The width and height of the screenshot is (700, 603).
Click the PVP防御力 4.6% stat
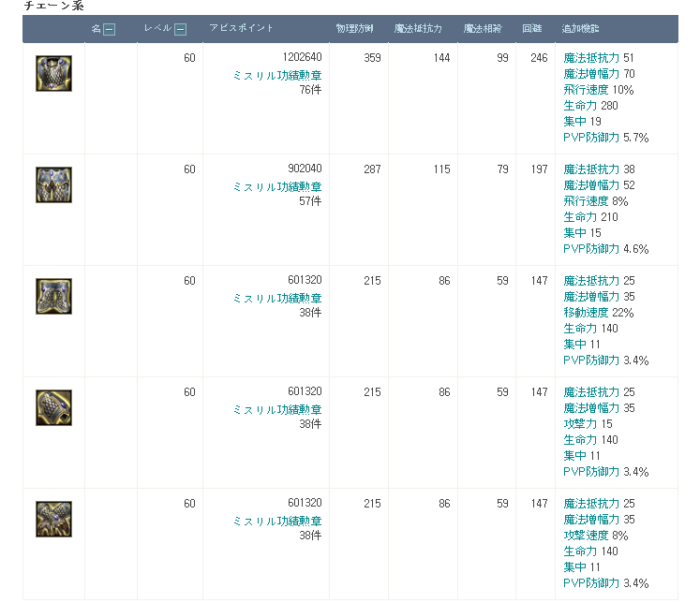coord(605,249)
